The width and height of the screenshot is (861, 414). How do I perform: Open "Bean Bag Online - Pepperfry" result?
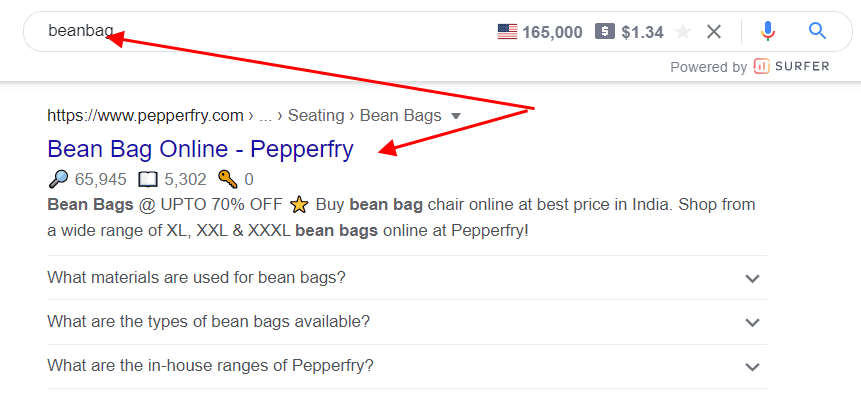tap(200, 150)
